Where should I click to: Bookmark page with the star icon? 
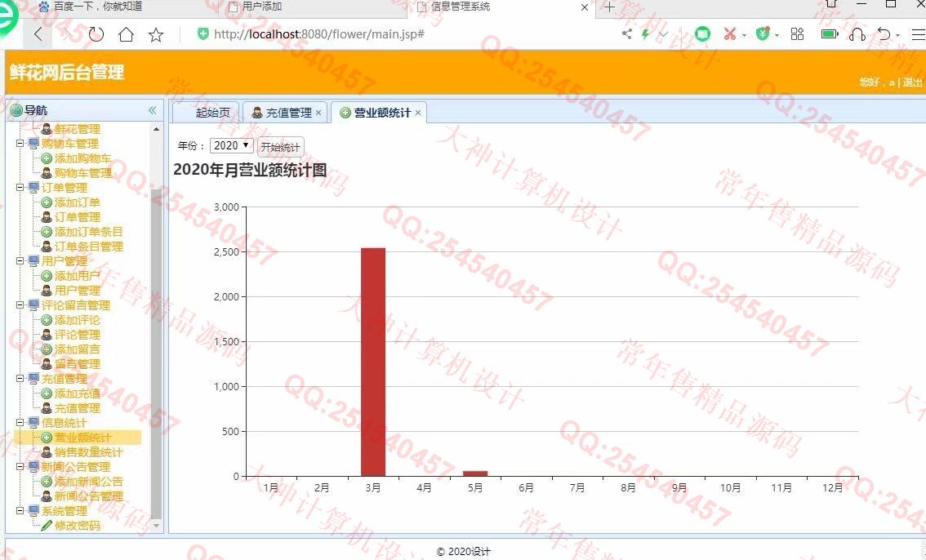coord(156,35)
